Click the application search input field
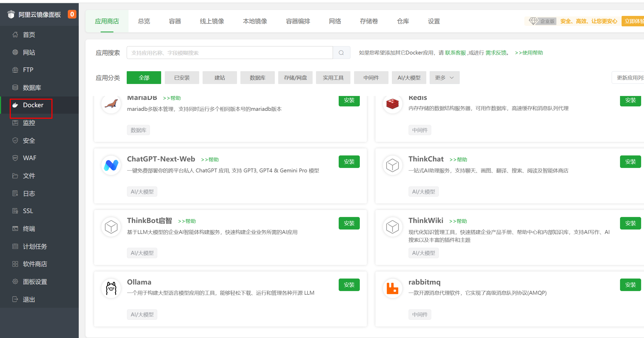Screen dimensions: 644x338 (229, 53)
